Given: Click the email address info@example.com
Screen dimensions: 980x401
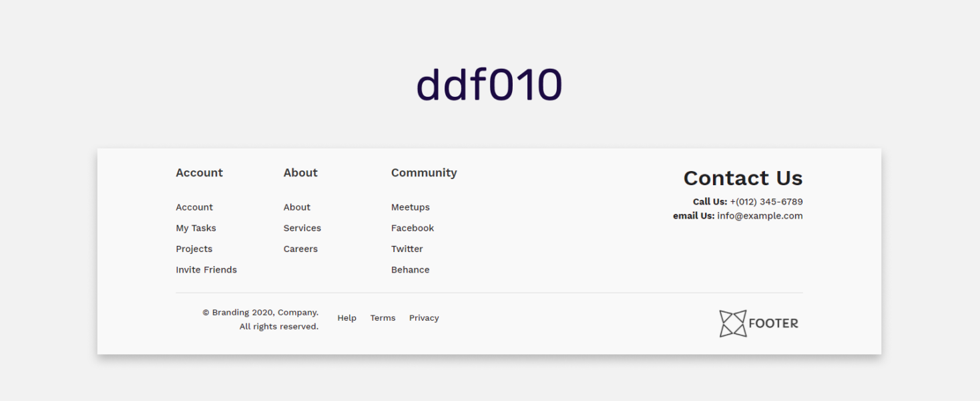Looking at the screenshot, I should [x=759, y=215].
